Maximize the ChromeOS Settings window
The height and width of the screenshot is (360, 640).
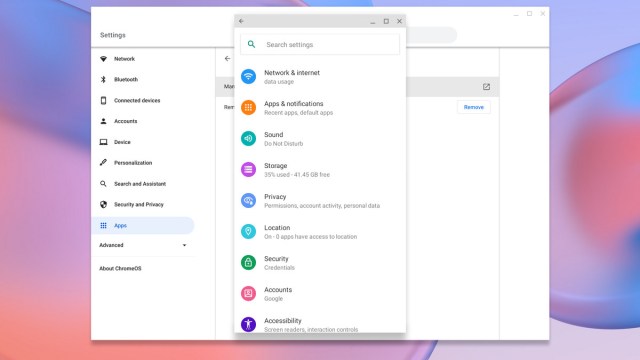click(x=529, y=13)
